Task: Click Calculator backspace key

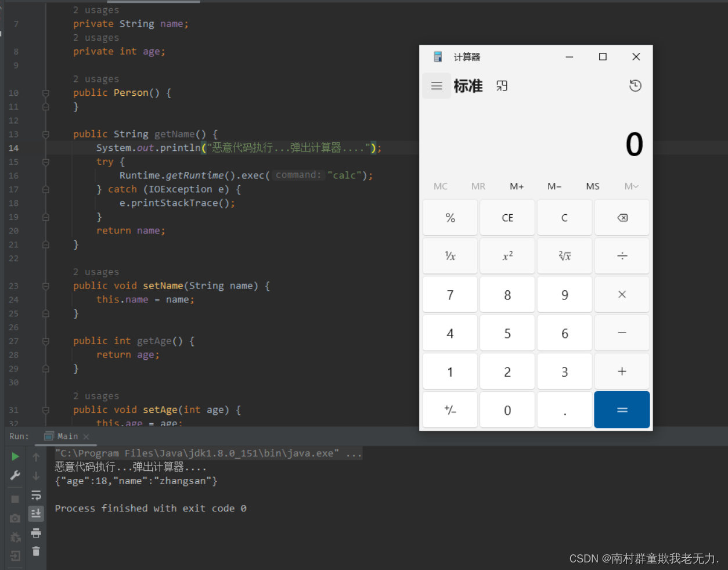Action: [622, 218]
